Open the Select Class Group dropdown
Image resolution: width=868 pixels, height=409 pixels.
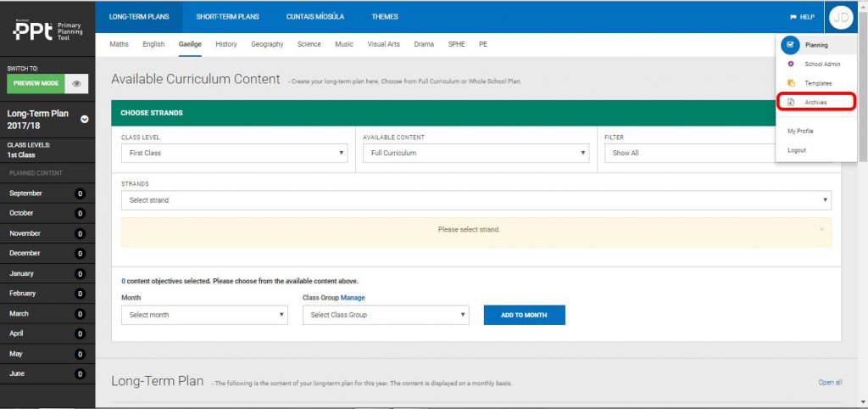(386, 315)
